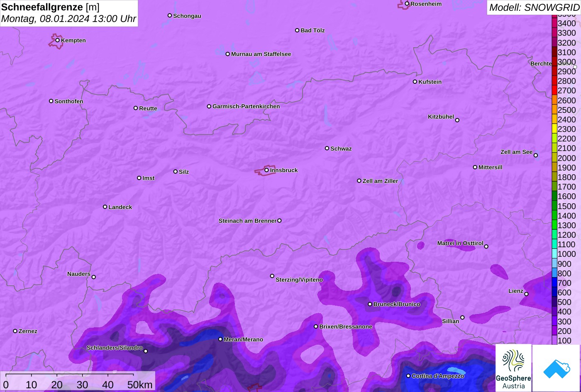Image resolution: width=581 pixels, height=392 pixels.
Task: Select the Nauders marker dot
Action: pyautogui.click(x=94, y=277)
